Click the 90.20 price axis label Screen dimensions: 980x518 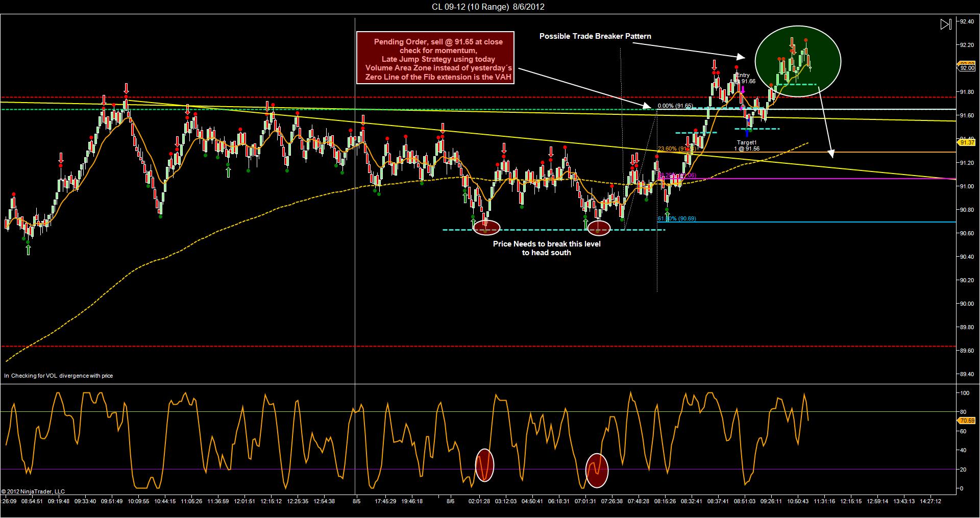pos(967,280)
